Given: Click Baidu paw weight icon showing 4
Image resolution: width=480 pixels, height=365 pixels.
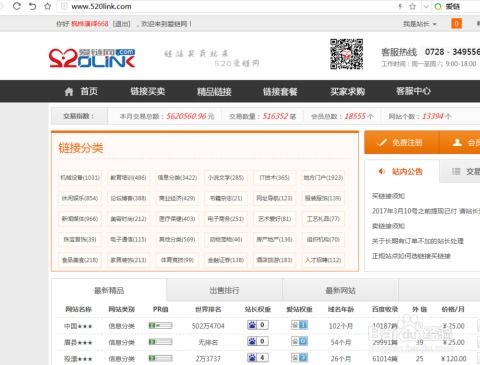Looking at the screenshot, I should [x=258, y=358].
